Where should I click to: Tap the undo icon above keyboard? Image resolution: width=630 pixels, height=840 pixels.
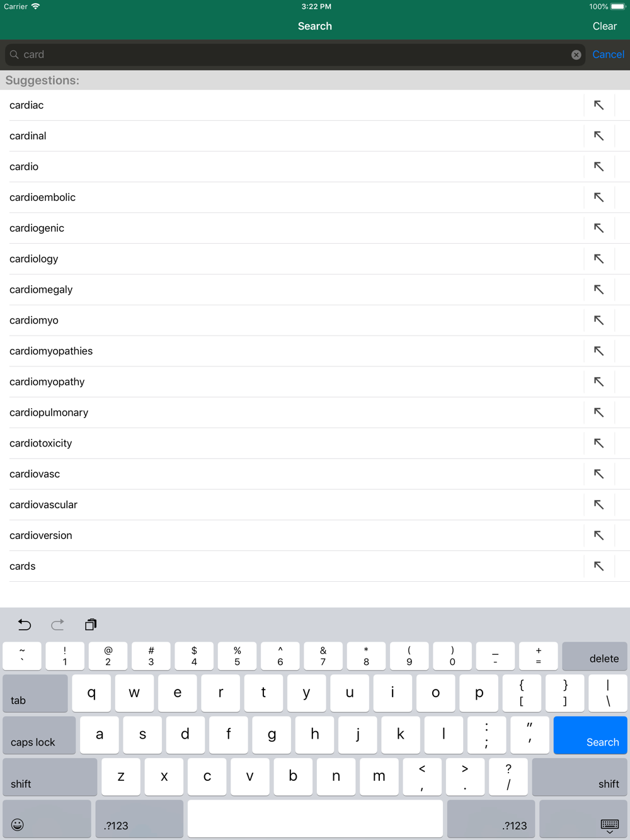25,625
